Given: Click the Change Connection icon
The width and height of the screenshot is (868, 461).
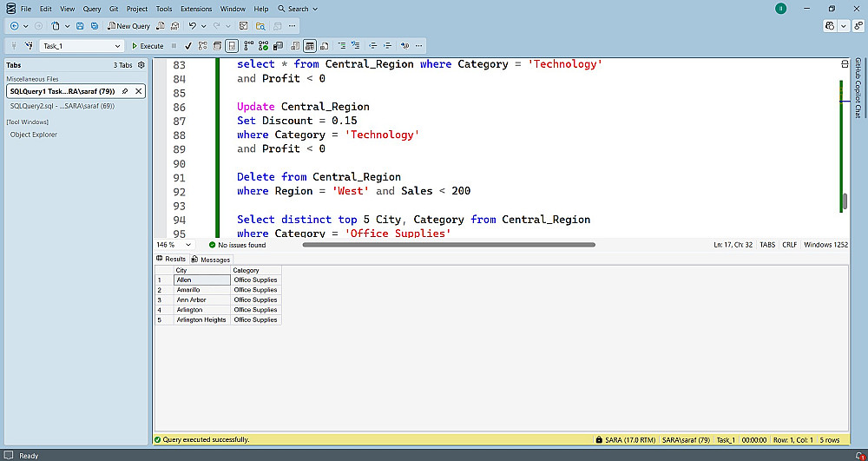Looking at the screenshot, I should pyautogui.click(x=29, y=46).
